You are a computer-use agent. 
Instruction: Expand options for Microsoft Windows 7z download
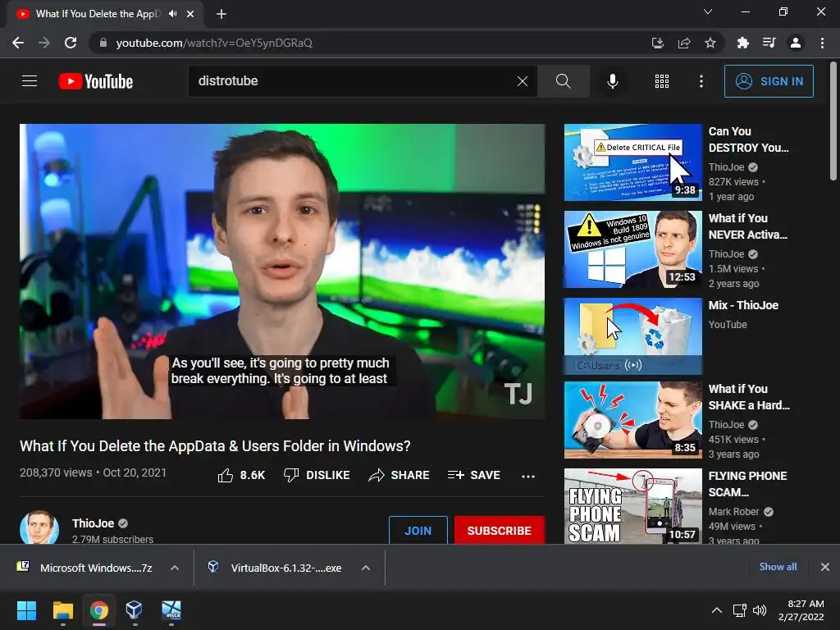(x=175, y=568)
